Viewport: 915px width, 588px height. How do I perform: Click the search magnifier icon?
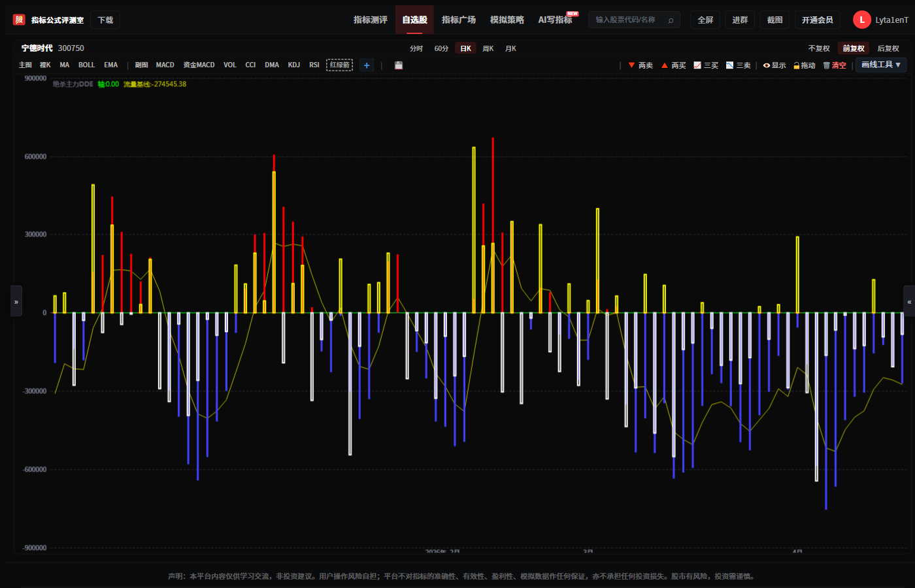(671, 20)
